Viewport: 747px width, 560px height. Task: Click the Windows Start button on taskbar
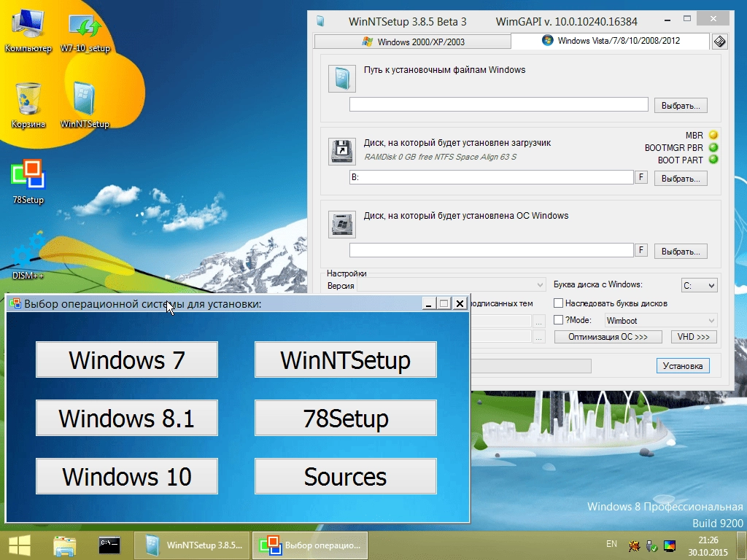coord(20,545)
